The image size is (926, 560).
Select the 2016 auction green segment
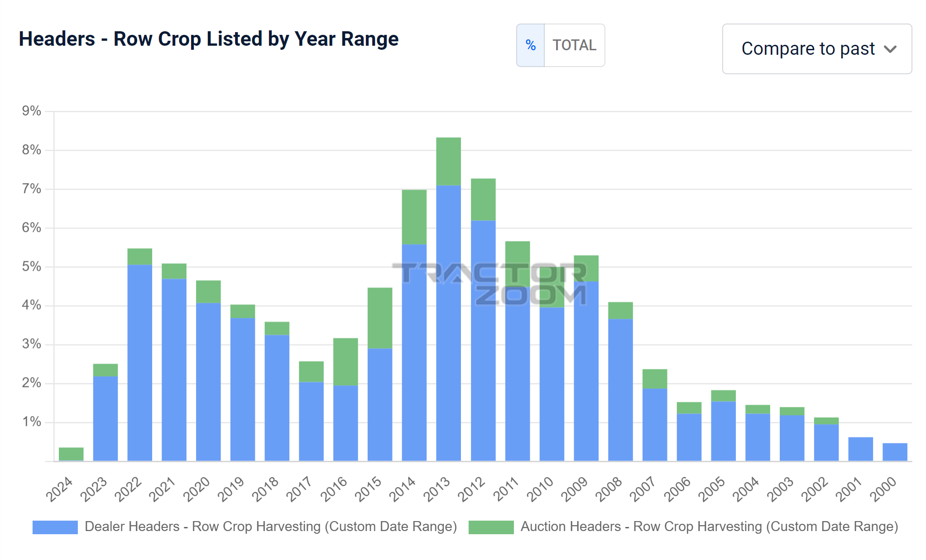pos(345,361)
